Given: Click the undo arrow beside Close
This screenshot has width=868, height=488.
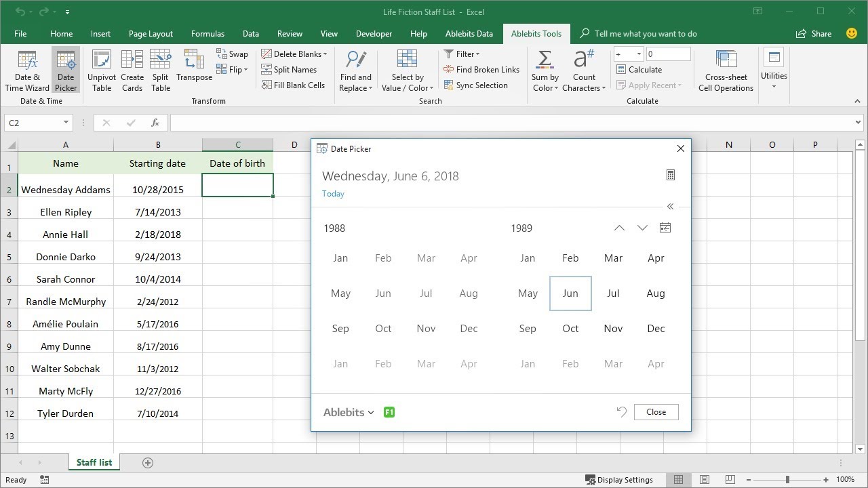Looking at the screenshot, I should pos(621,412).
